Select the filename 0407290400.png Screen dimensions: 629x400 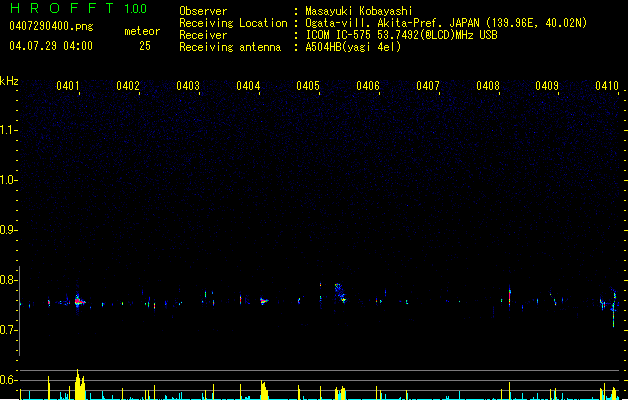point(51,26)
